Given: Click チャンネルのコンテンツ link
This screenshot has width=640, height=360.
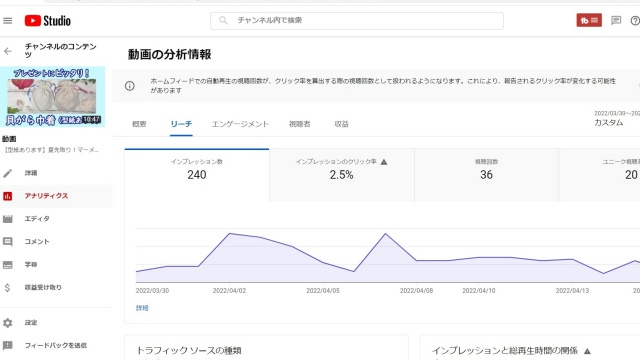Looking at the screenshot, I should tap(60, 50).
